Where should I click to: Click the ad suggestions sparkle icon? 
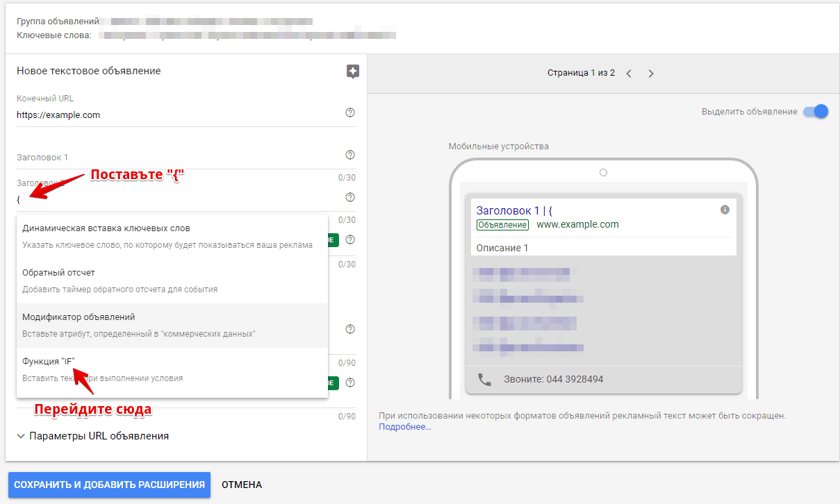click(x=353, y=72)
